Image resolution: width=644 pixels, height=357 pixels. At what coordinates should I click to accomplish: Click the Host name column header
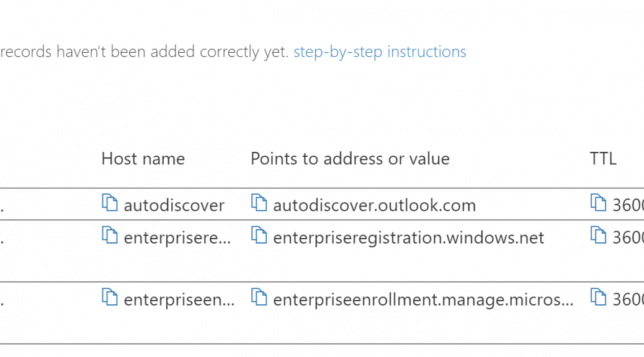pos(143,159)
